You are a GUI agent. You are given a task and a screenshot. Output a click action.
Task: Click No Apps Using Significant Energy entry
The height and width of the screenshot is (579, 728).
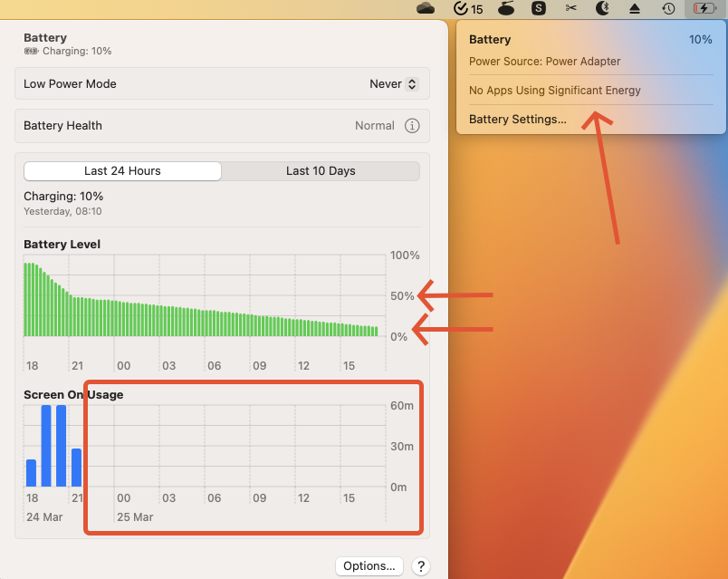pos(555,90)
